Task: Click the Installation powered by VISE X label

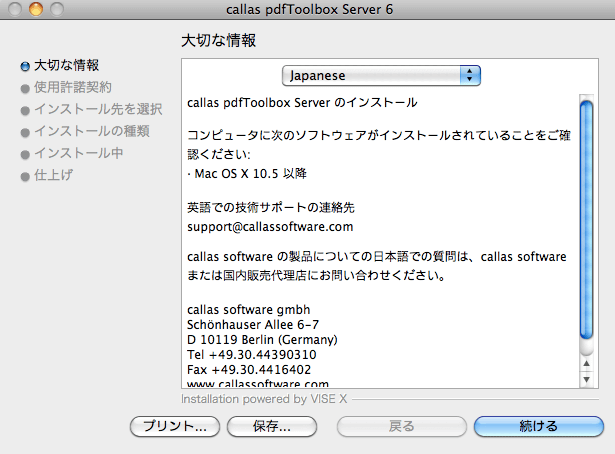Action: (264, 399)
